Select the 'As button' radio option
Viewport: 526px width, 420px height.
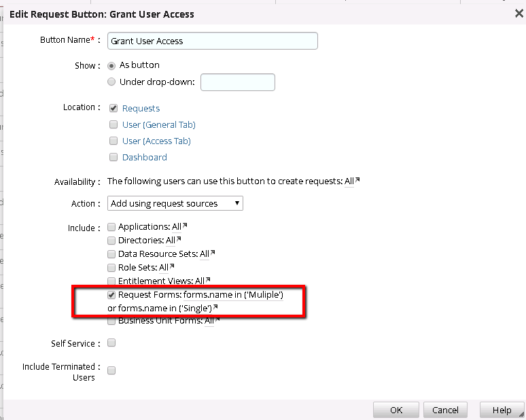tap(111, 66)
